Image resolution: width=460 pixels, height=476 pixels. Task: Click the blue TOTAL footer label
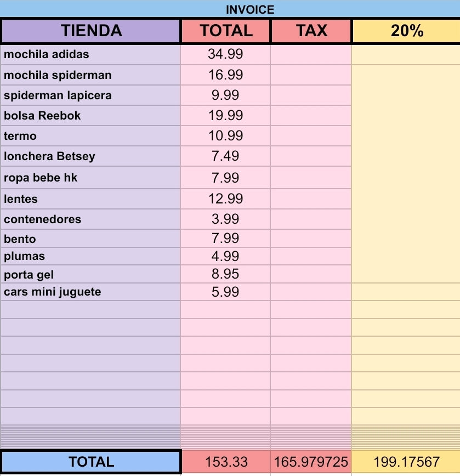(x=91, y=462)
